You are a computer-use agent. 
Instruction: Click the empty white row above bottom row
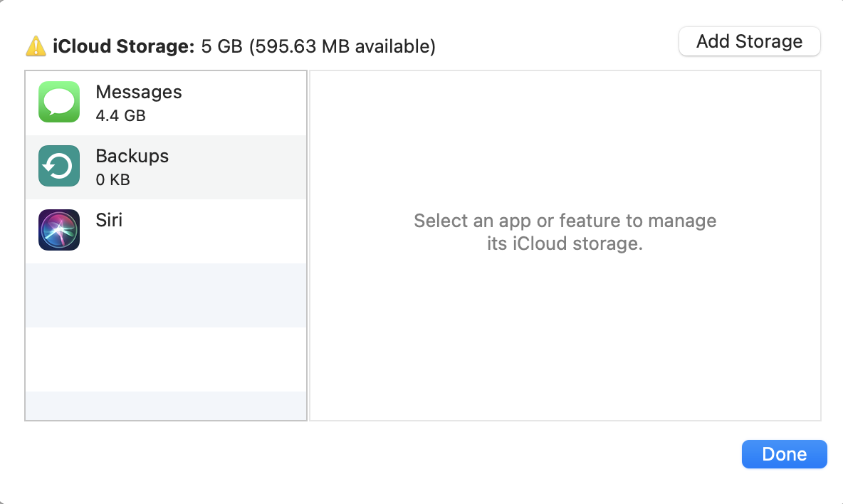click(x=166, y=359)
